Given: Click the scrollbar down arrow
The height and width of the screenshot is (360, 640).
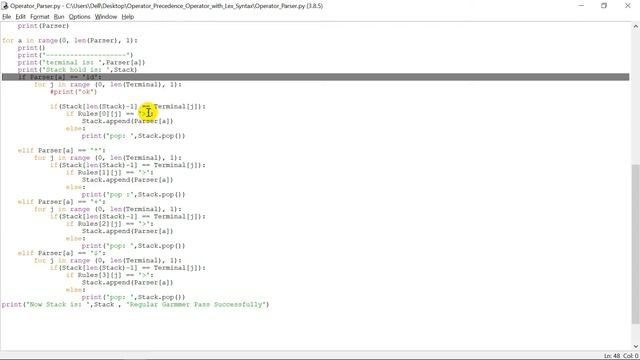Looking at the screenshot, I should pyautogui.click(x=636, y=347).
